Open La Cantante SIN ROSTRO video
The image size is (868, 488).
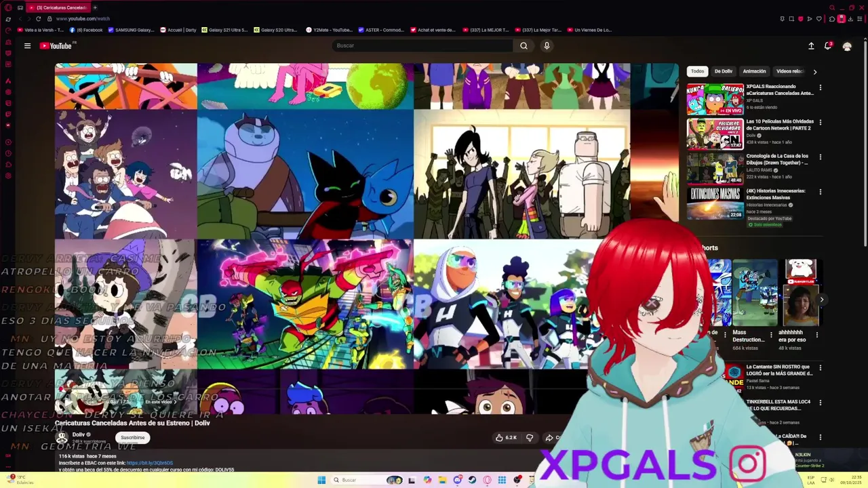point(779,370)
